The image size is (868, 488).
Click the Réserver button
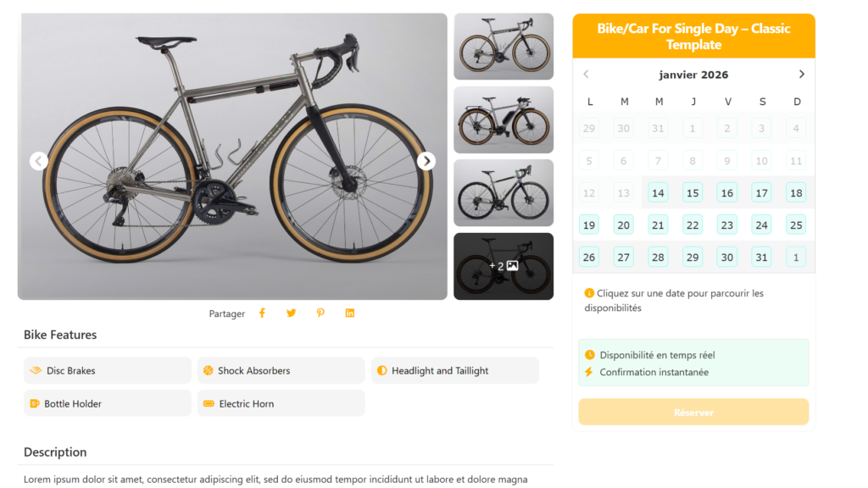coord(693,413)
